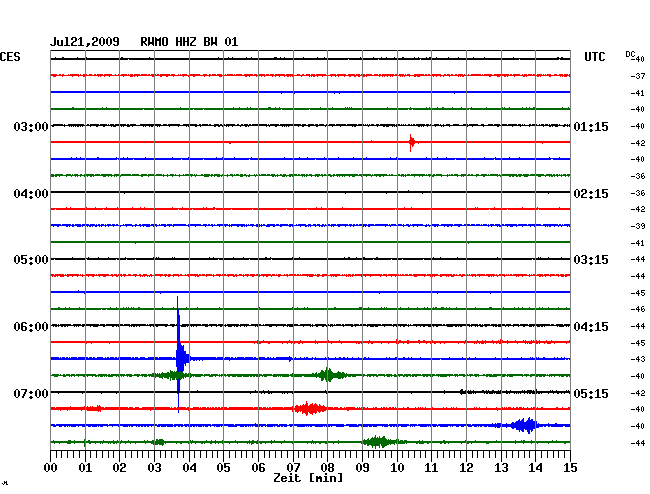
Task: Click the DC offset value -37
Action: 638,76
